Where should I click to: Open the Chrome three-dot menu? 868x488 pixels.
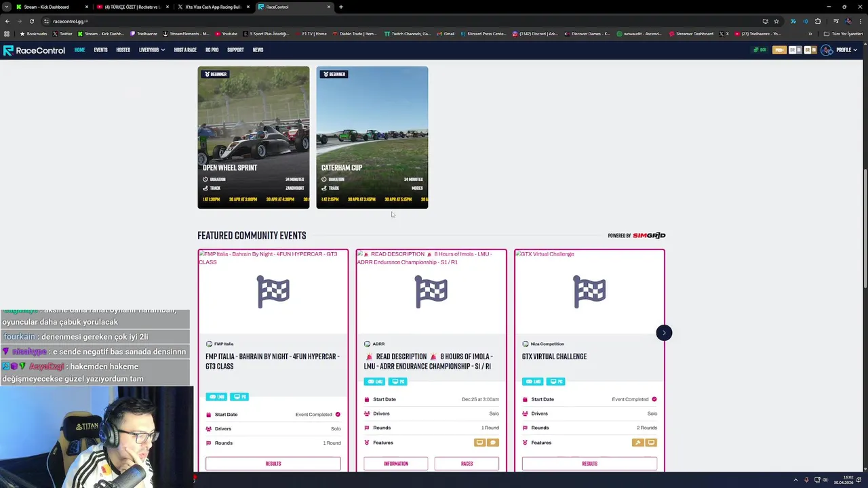pyautogui.click(x=861, y=21)
